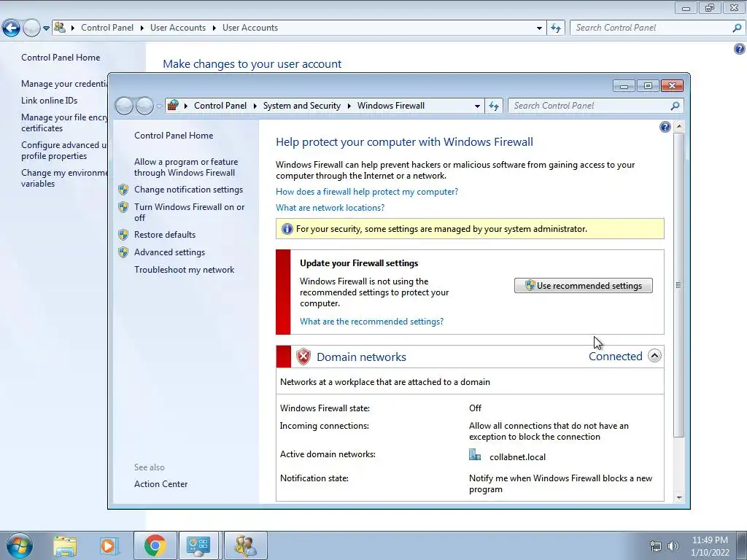The width and height of the screenshot is (747, 560).
Task: Click Control Panel Home in User Accounts window
Action: click(x=61, y=58)
